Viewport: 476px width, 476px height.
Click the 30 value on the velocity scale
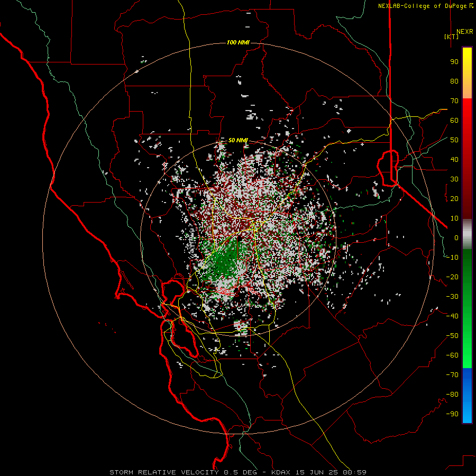coord(454,179)
